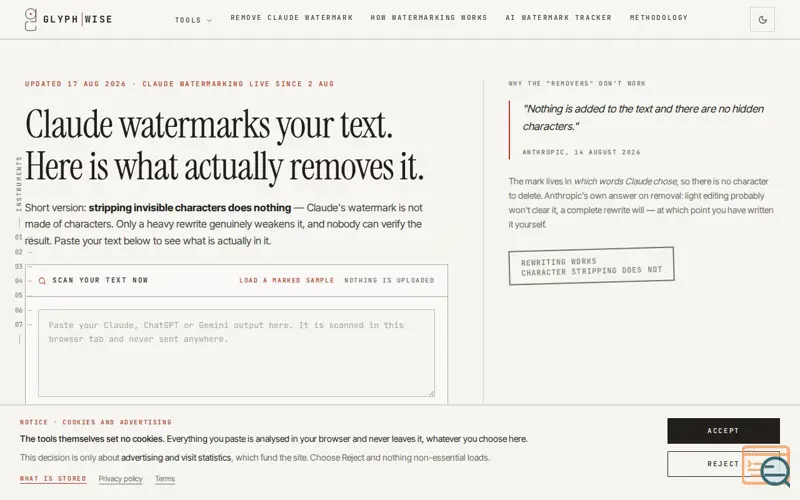Click the Glyphwise logo glyph icon

31,19
